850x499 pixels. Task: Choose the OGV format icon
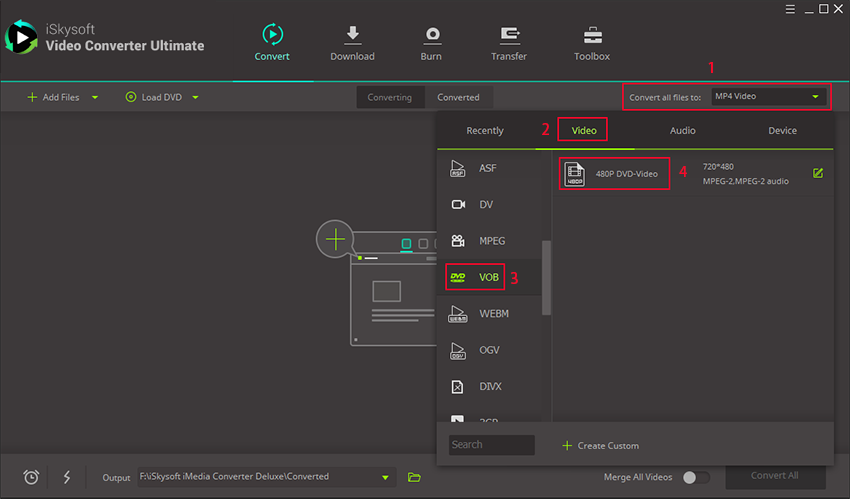point(458,350)
